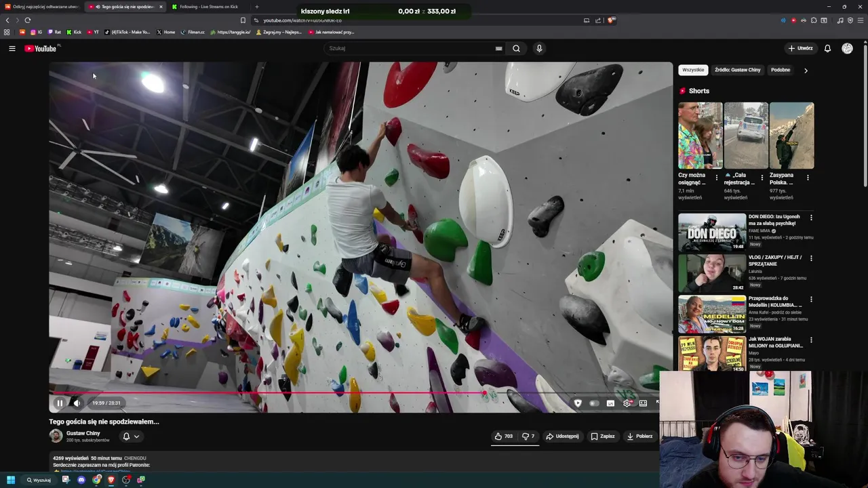This screenshot has width=868, height=488.
Task: Close the 'Tego gościa się nie spodziew' tab
Action: point(161,7)
